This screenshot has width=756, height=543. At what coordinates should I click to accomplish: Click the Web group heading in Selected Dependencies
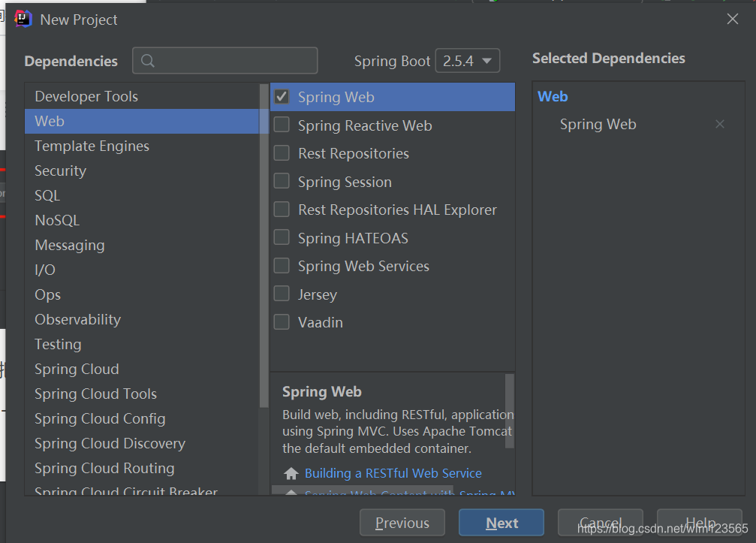553,96
